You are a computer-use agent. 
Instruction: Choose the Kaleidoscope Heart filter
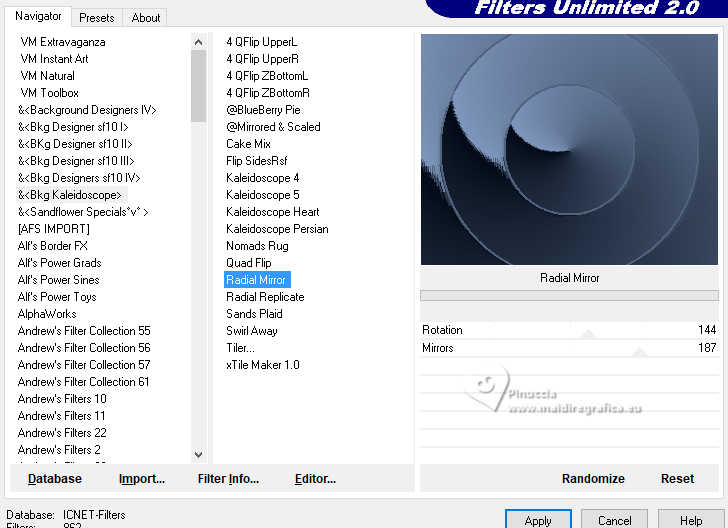(273, 212)
